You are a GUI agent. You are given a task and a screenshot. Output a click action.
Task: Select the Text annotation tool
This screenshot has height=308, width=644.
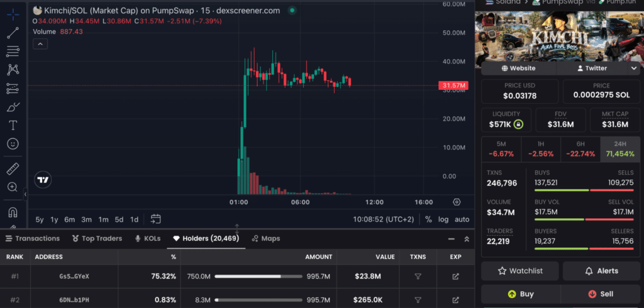pyautogui.click(x=13, y=126)
